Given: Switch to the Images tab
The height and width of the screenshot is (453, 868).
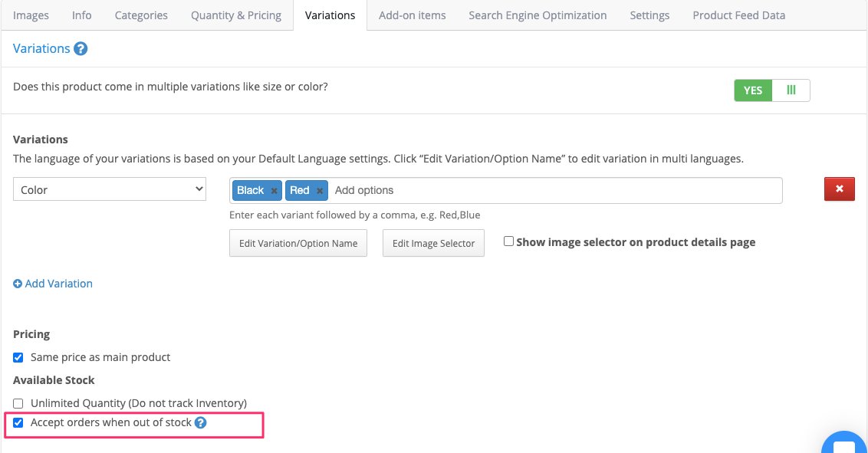Looking at the screenshot, I should click(x=31, y=15).
